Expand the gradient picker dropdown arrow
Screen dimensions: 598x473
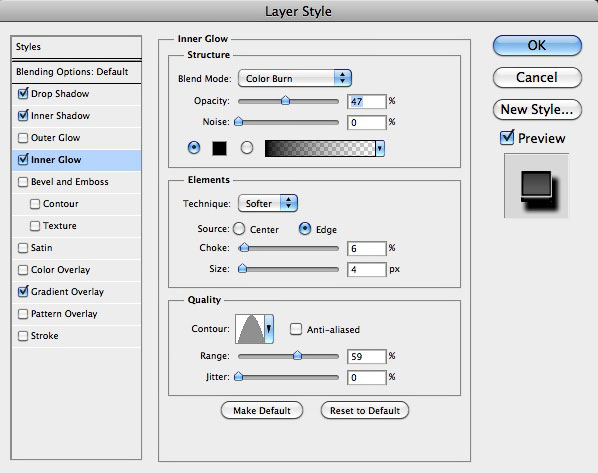click(x=380, y=148)
